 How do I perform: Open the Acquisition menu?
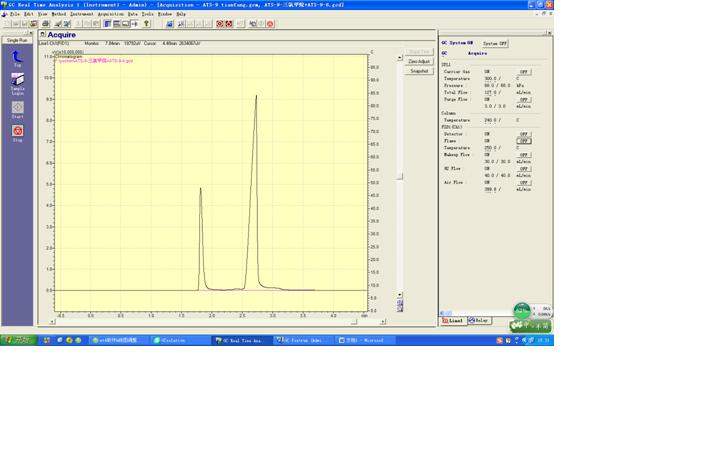[111, 14]
